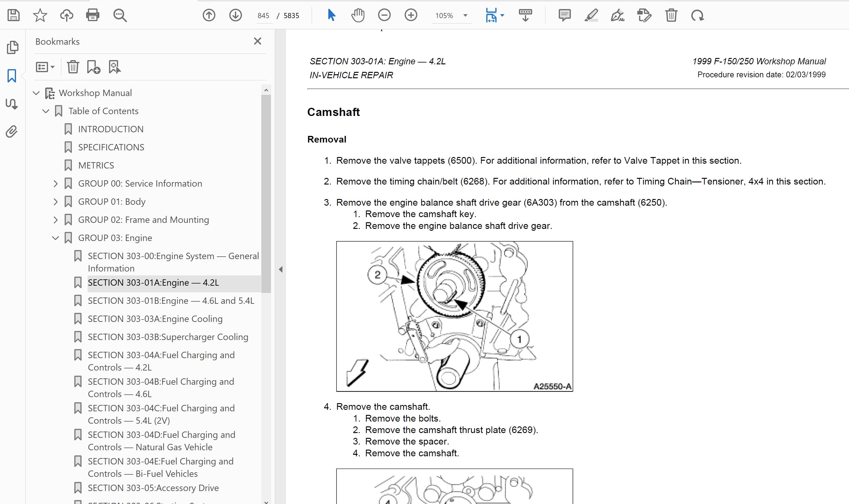This screenshot has width=849, height=504.
Task: Click the zoom out minus icon
Action: tap(384, 15)
